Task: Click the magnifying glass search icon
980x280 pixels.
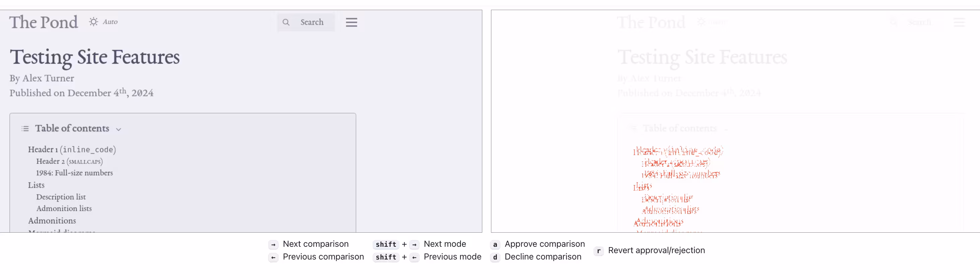Action: (286, 22)
